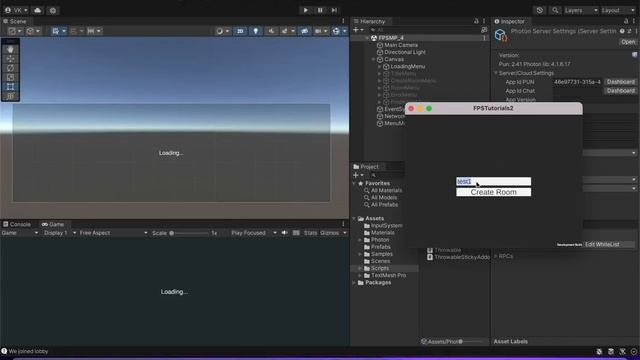Select the Scale tool

(x=10, y=78)
